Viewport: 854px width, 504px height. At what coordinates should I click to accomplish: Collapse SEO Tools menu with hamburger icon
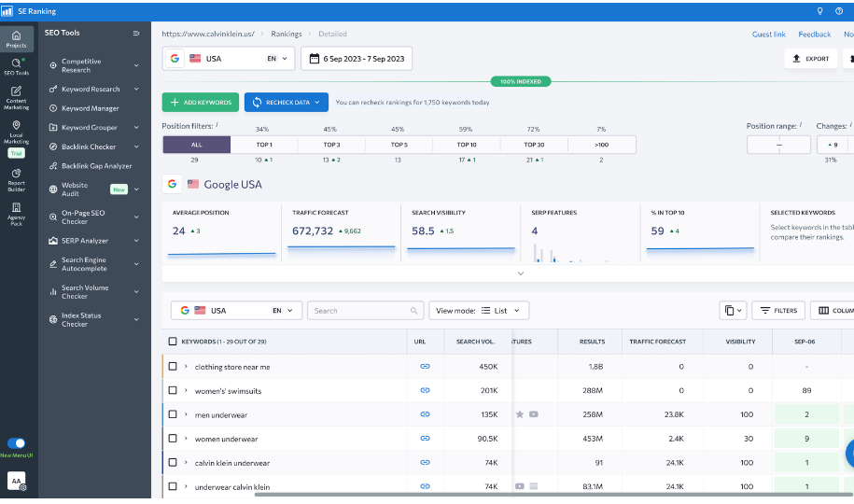(136, 33)
